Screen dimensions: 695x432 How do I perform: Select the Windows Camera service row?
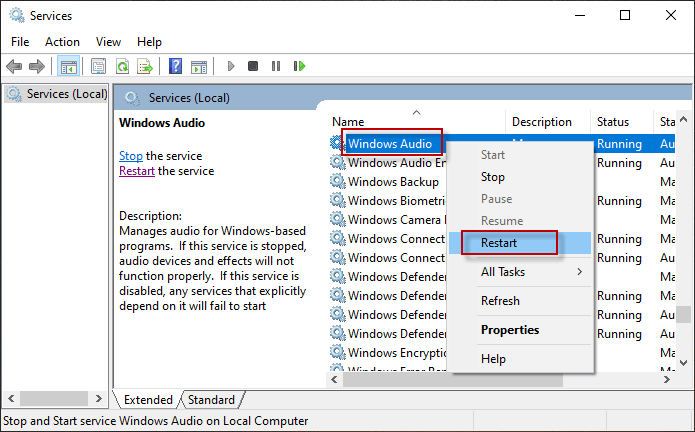click(396, 220)
